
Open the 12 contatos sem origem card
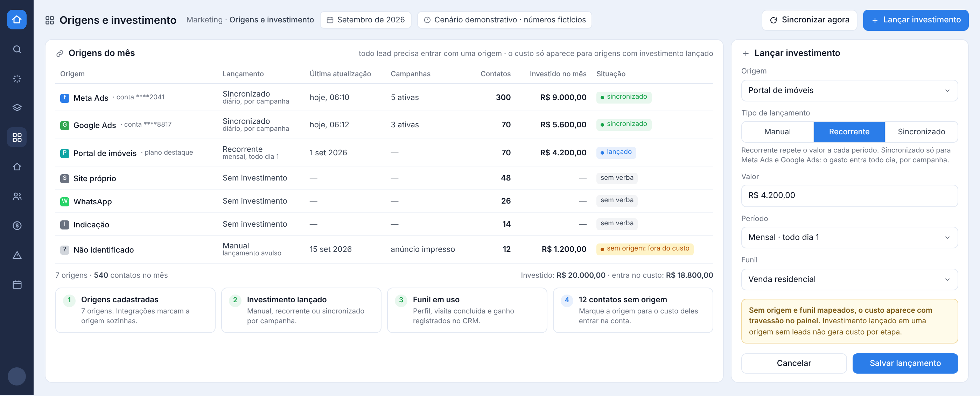pos(633,310)
